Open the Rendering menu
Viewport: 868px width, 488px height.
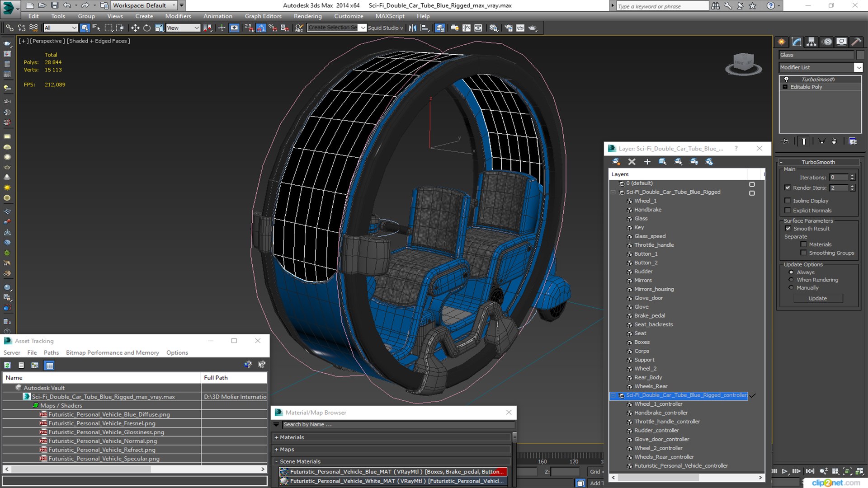pos(307,16)
